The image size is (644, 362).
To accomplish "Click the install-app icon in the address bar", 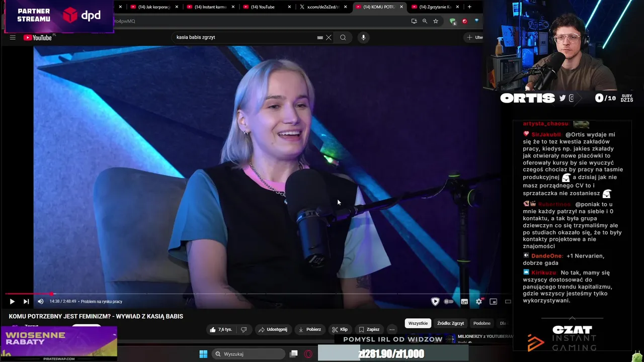I will 414,21.
